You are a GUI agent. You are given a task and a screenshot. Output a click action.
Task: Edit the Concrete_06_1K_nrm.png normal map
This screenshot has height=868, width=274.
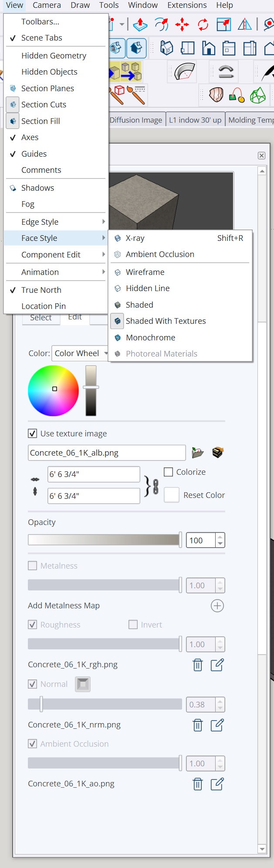click(217, 725)
